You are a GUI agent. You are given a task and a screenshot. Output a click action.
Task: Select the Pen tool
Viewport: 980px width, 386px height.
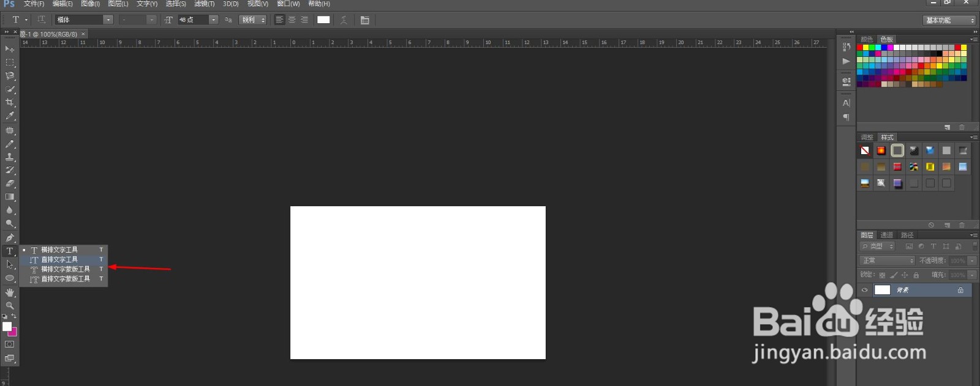tap(10, 238)
